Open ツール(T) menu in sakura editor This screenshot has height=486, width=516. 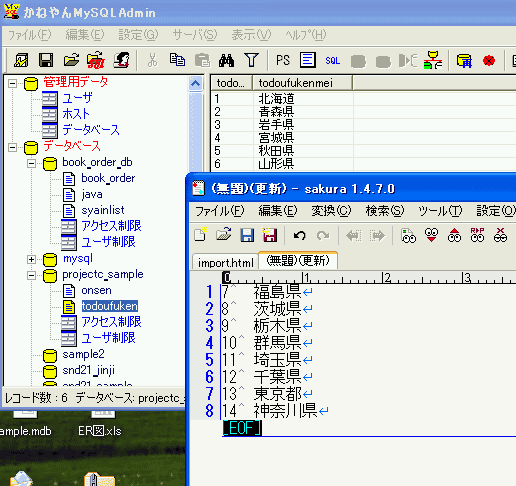pyautogui.click(x=440, y=211)
